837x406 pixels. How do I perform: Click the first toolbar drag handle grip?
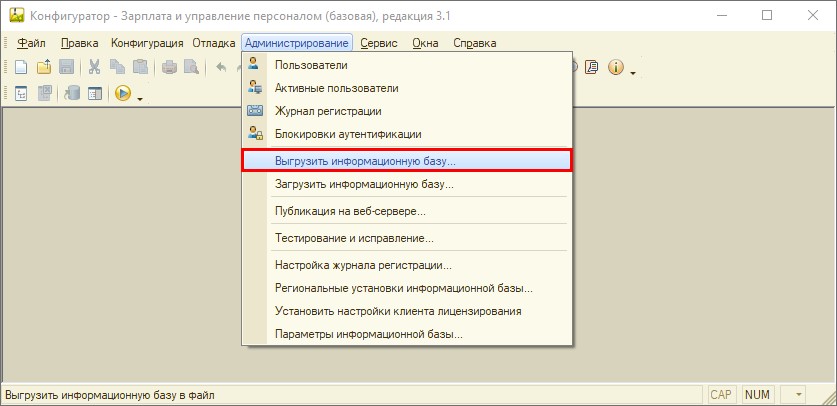(x=5, y=43)
